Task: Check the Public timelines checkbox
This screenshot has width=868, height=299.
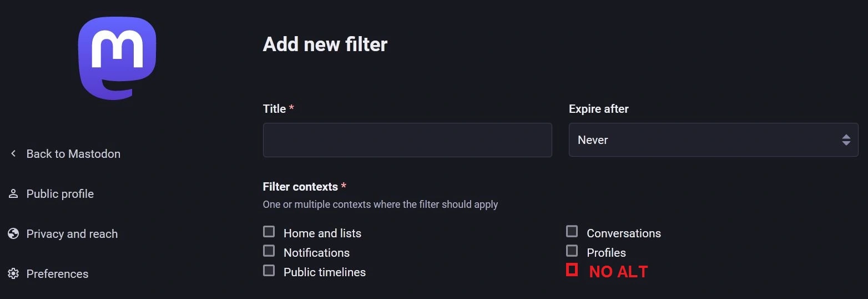Action: [269, 271]
